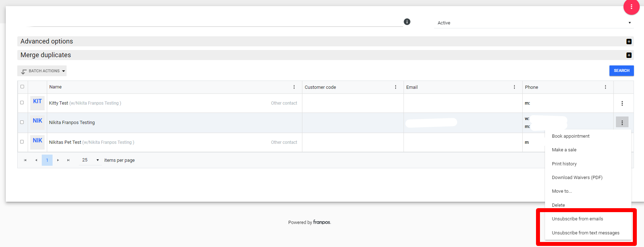Open Phone column options menu

605,87
